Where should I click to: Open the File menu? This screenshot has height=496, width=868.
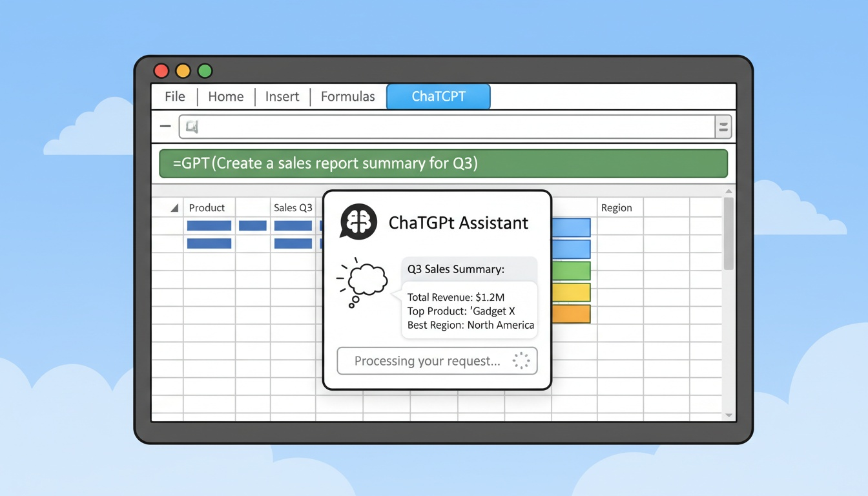pos(174,97)
